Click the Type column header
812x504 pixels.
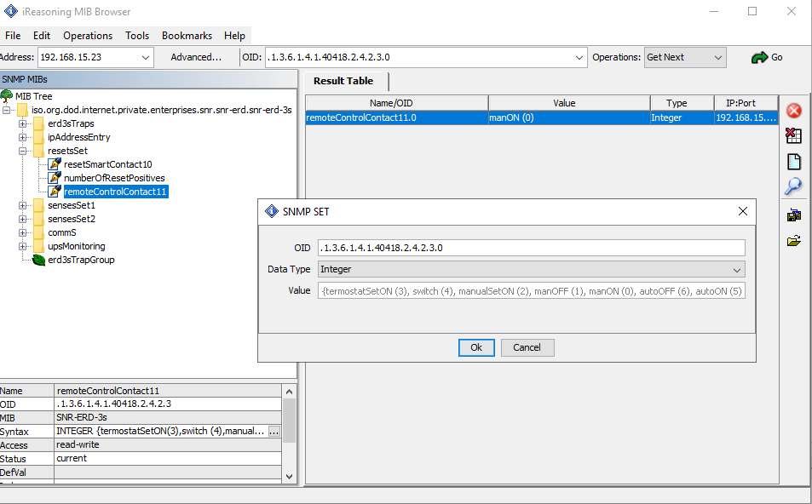click(x=682, y=103)
